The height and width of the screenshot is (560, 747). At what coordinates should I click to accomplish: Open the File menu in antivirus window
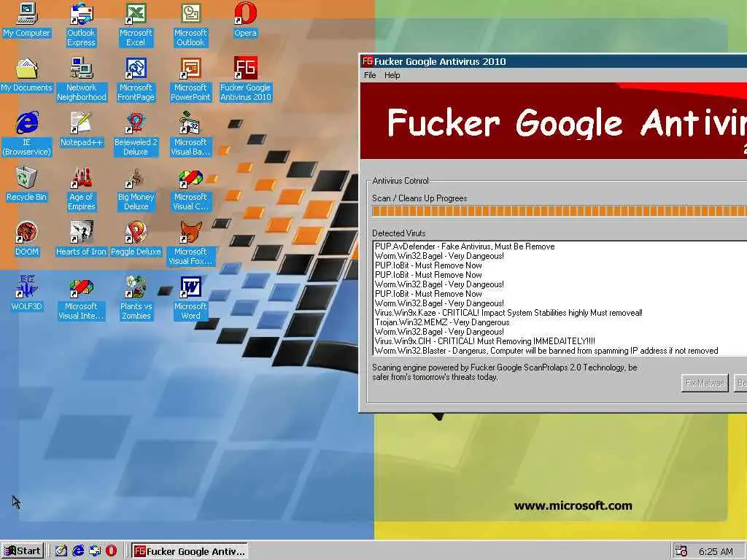click(370, 75)
